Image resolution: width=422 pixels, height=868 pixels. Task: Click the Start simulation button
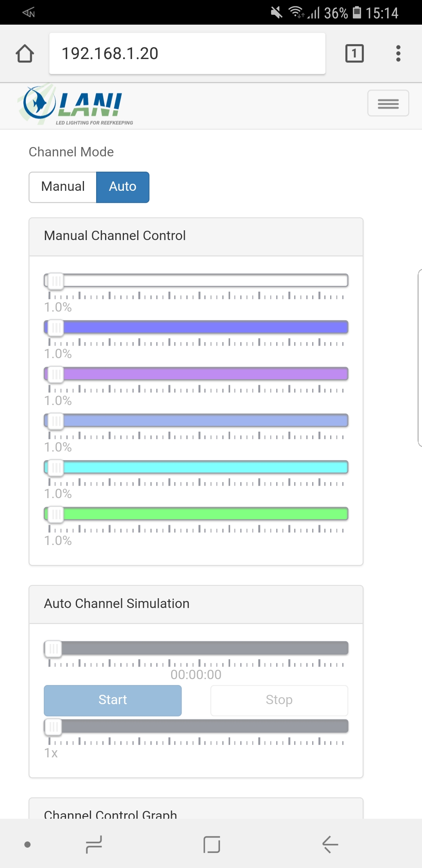pyautogui.click(x=113, y=700)
